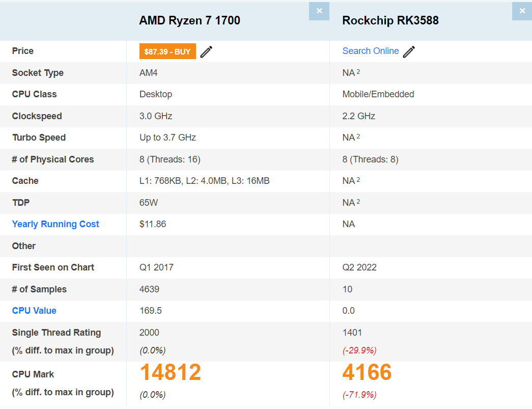This screenshot has width=532, height=409.
Task: Click the 3.0 GHz clockspeed value
Action: click(x=156, y=116)
